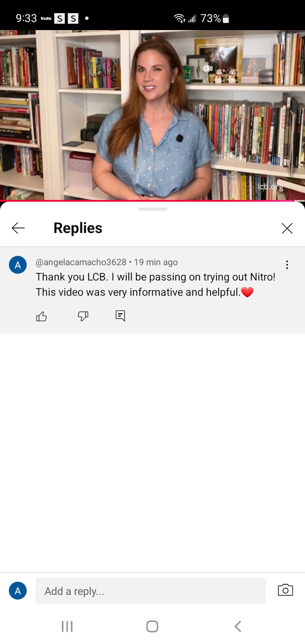Dislike the comment with thumbs down

83,316
